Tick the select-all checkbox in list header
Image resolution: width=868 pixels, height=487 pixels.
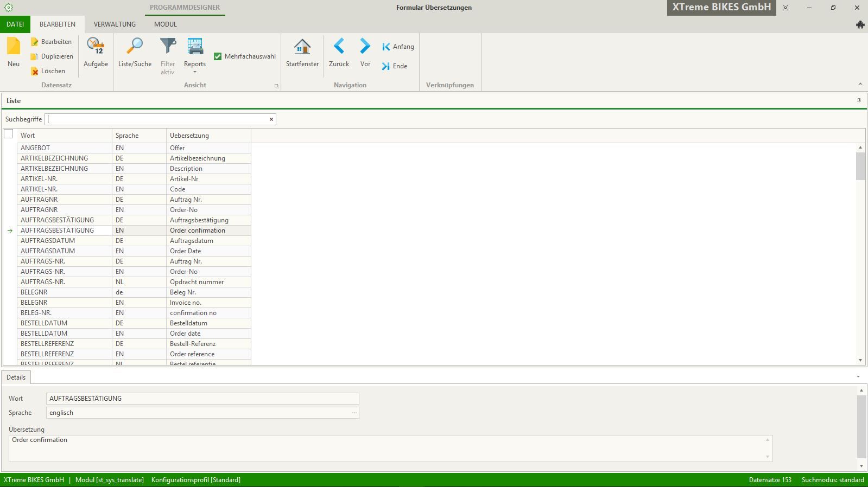(9, 134)
